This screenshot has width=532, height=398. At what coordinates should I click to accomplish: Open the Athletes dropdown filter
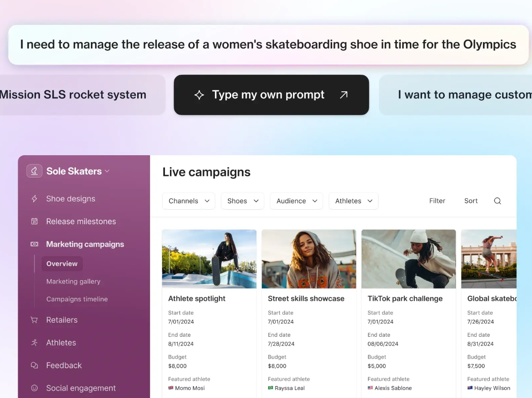pyautogui.click(x=353, y=201)
